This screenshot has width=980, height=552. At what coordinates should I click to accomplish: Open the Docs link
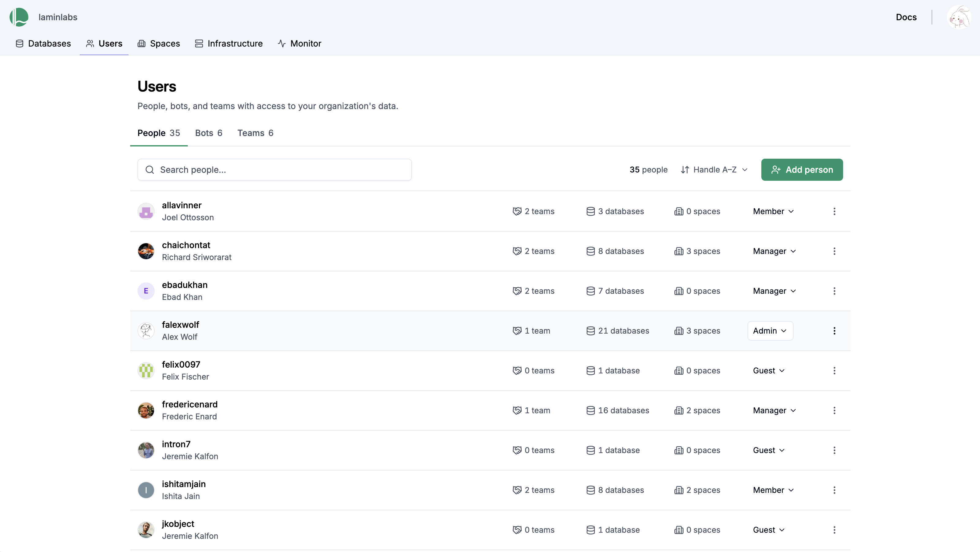906,17
